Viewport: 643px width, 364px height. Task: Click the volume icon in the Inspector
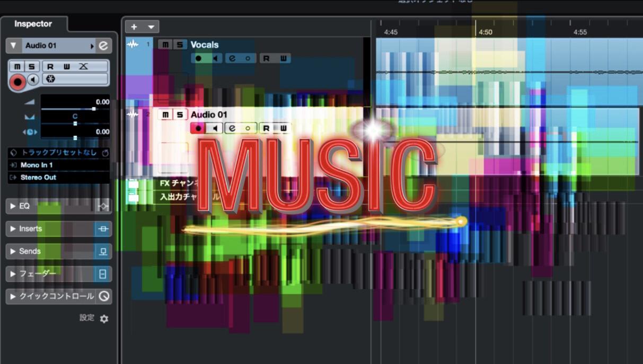click(29, 102)
